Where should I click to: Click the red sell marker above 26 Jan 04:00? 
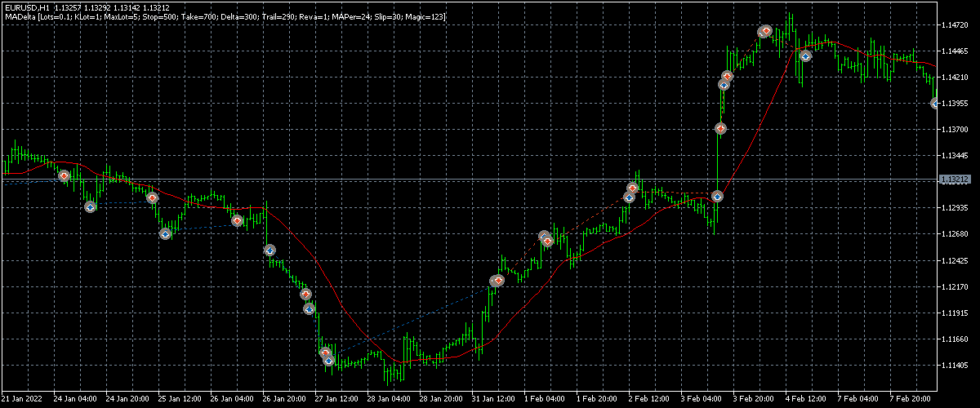tap(237, 220)
